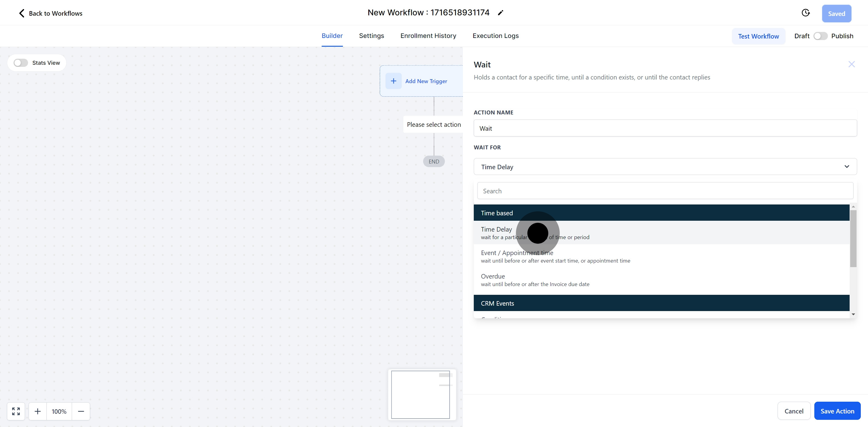Click the Search field in dropdown
The height and width of the screenshot is (427, 868).
665,191
